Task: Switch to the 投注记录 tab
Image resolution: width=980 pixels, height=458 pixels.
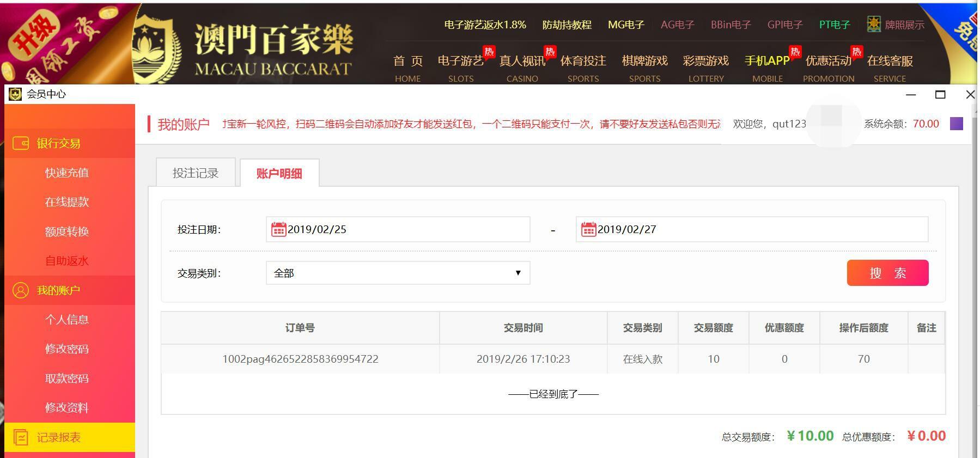Action: [196, 173]
